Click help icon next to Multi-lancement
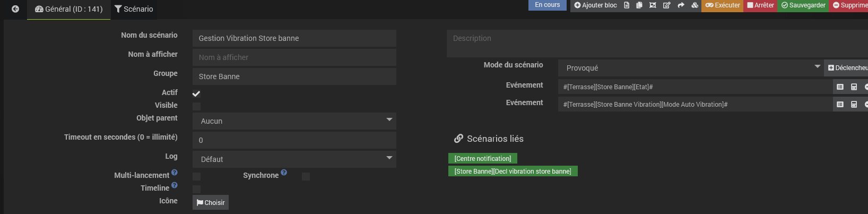This screenshot has width=868, height=214. point(175,173)
